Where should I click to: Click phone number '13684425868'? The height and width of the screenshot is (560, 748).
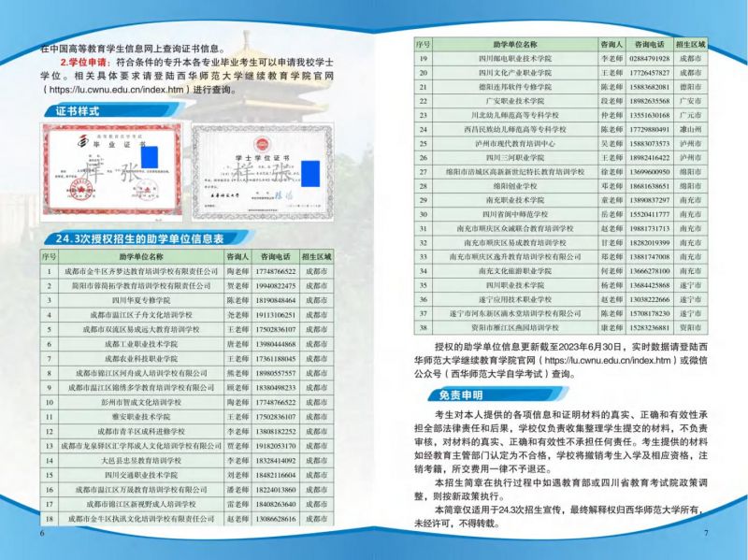click(650, 285)
